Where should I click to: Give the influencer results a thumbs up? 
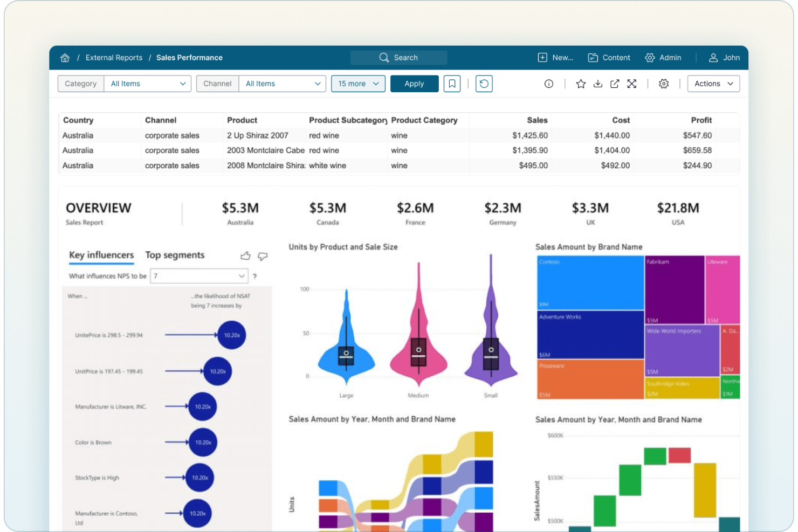pos(245,255)
